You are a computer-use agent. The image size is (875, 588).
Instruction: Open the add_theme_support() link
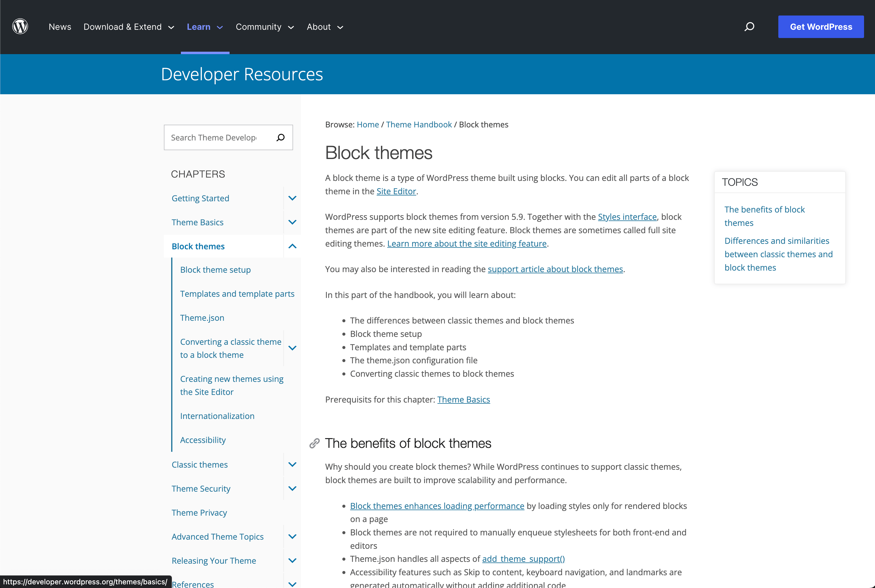pos(523,559)
